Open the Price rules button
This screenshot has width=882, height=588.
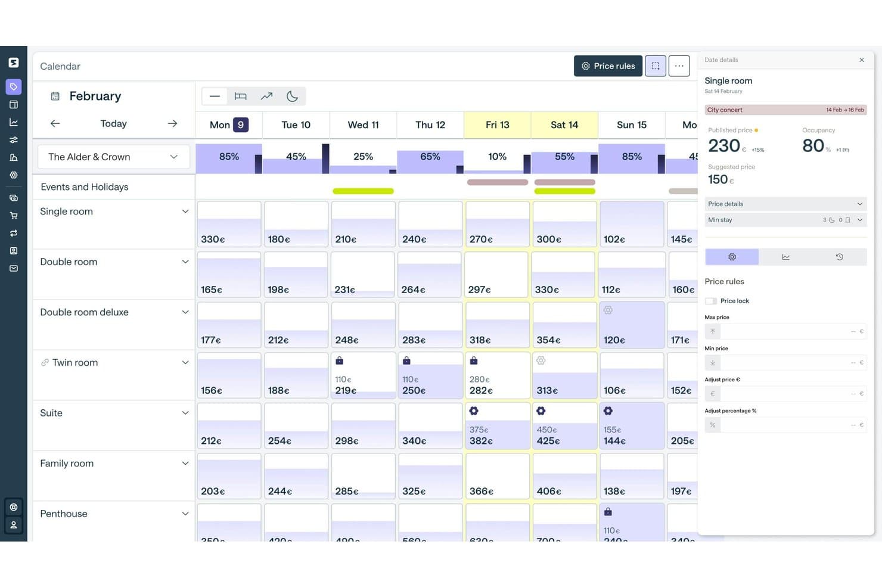608,66
